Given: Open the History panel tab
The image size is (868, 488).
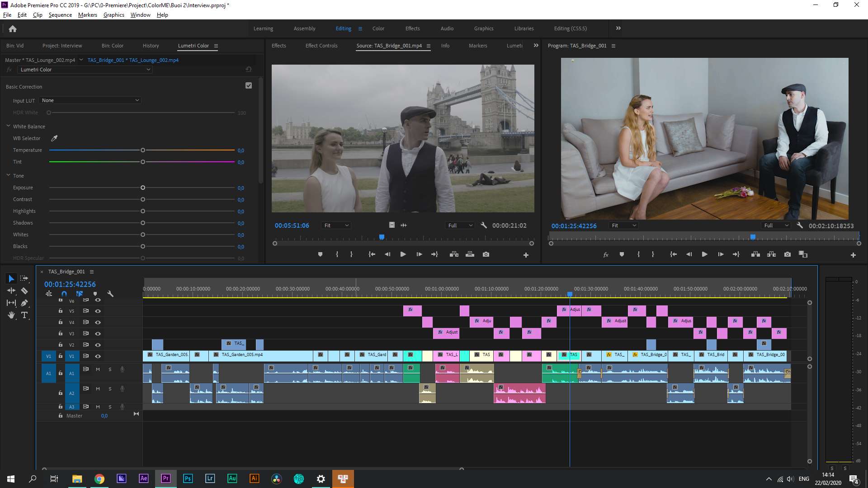Looking at the screenshot, I should [151, 46].
